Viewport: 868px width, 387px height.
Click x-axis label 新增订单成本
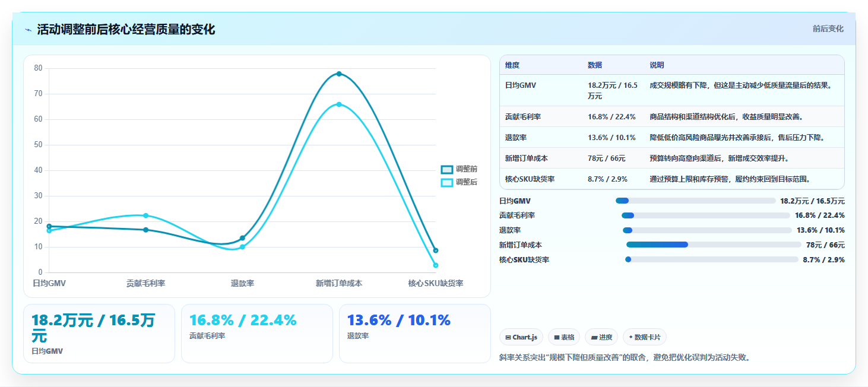(x=339, y=284)
